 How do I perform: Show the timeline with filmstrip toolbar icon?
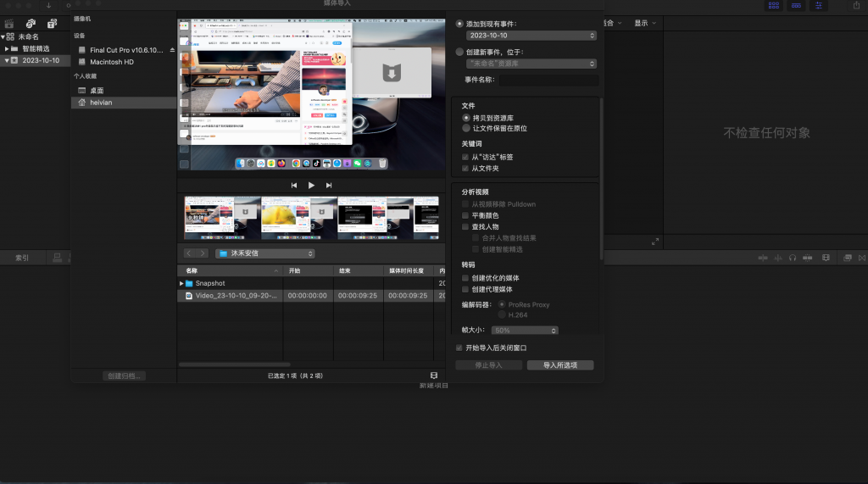(796, 6)
